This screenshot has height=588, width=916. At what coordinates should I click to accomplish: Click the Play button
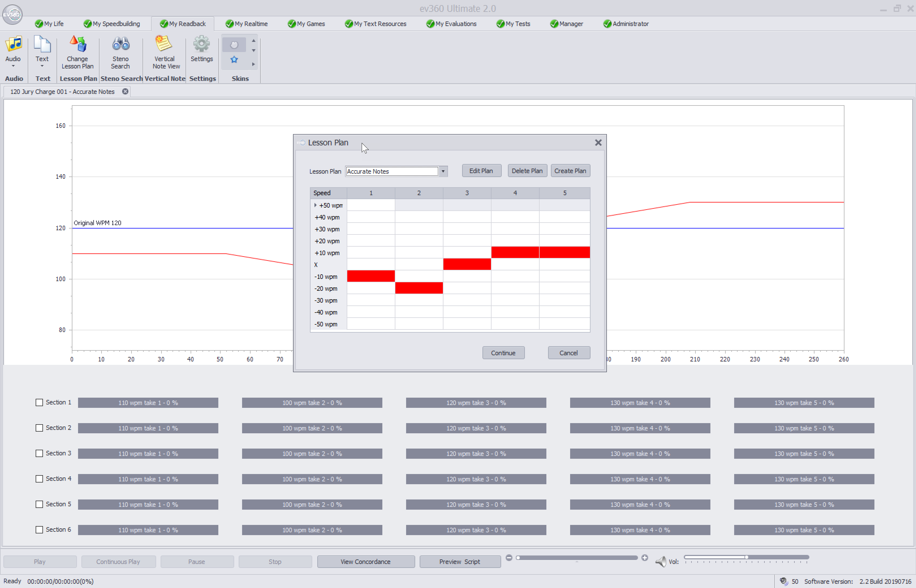coord(40,562)
